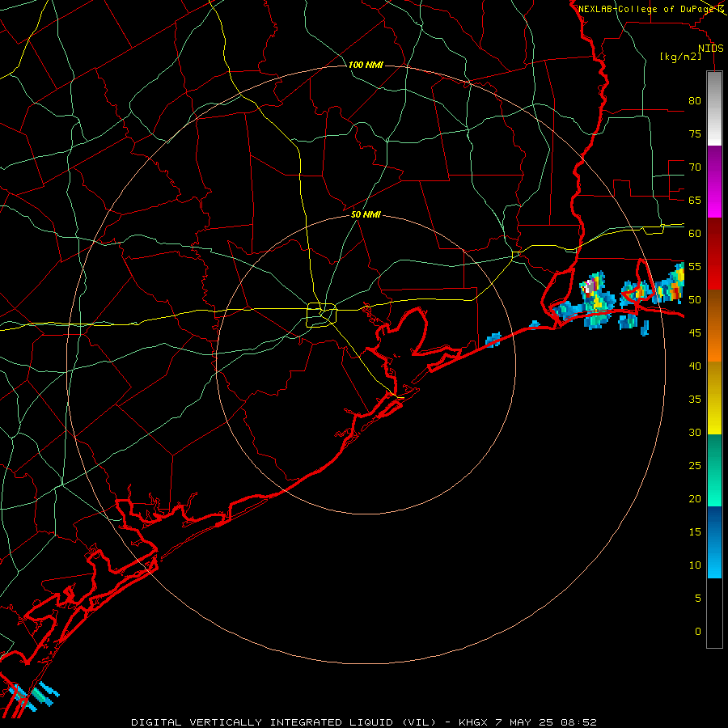
Task: Click the 5 value on the scale
Action: [x=698, y=598]
